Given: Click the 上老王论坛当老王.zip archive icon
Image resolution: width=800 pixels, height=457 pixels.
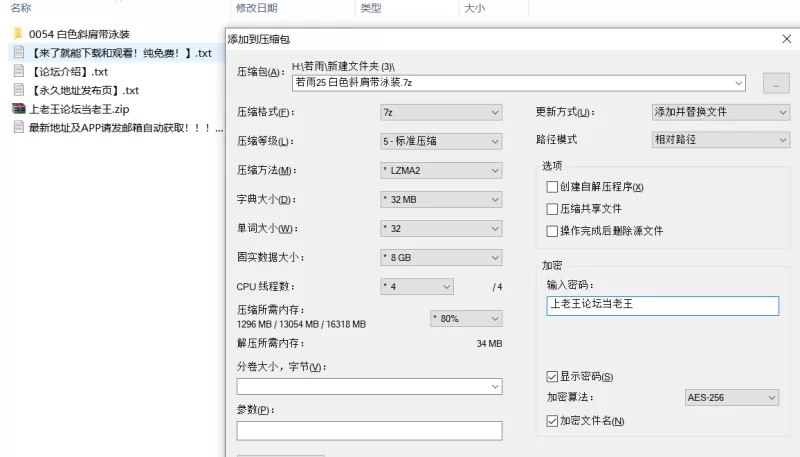Looking at the screenshot, I should pos(18,109).
